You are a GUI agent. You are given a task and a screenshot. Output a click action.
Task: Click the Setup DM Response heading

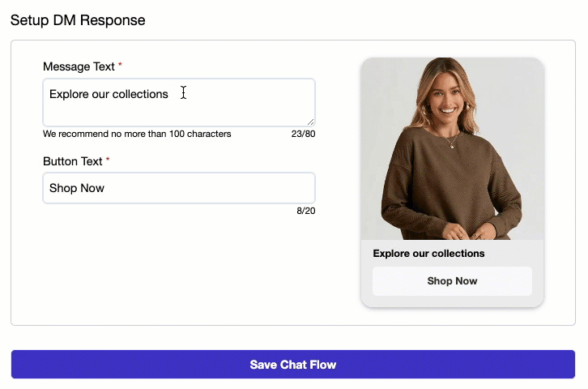click(78, 20)
